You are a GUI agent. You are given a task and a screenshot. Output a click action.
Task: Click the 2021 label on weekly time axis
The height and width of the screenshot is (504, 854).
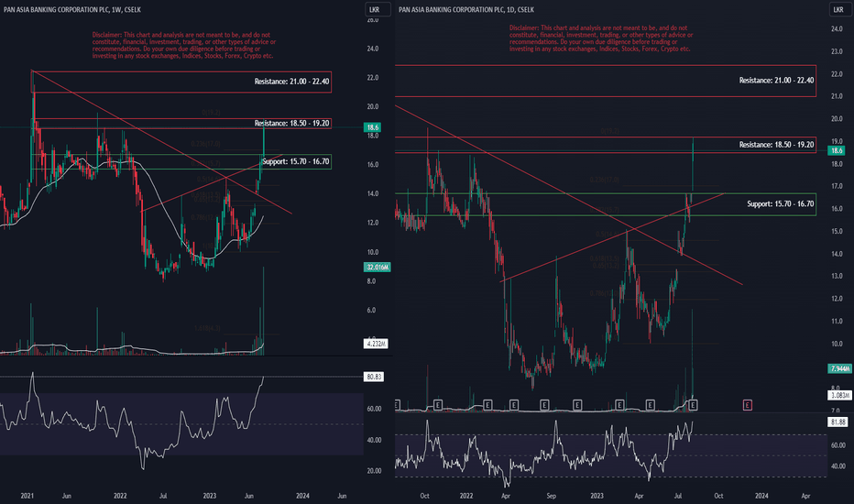(27, 496)
